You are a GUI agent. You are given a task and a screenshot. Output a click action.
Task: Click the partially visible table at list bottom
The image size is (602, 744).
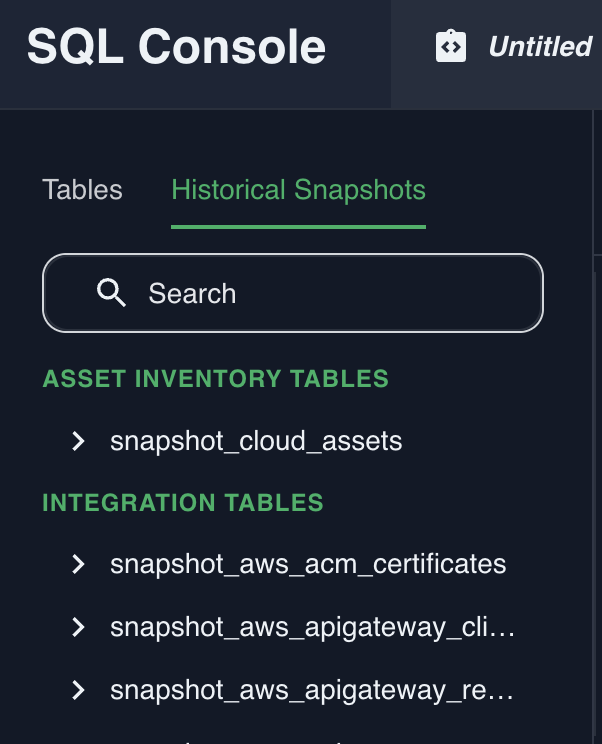pos(250,740)
